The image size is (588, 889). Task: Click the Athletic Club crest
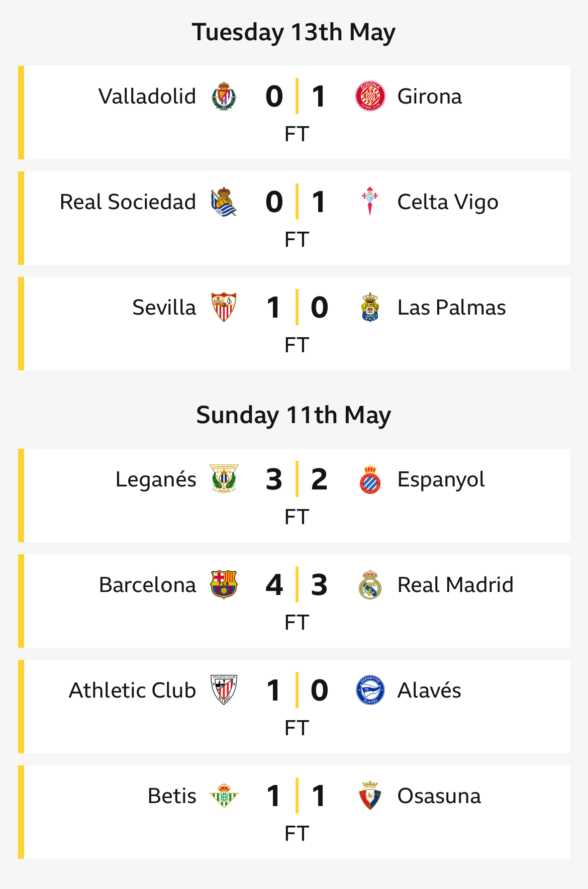(224, 690)
